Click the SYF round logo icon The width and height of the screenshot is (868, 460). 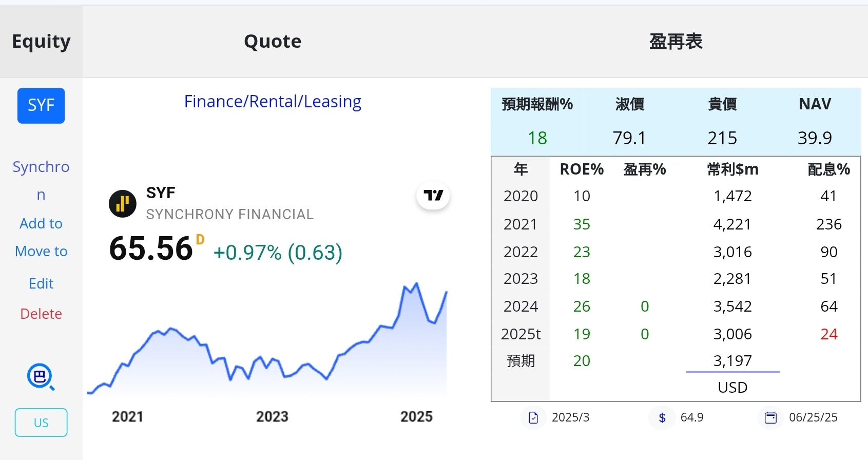(x=123, y=204)
